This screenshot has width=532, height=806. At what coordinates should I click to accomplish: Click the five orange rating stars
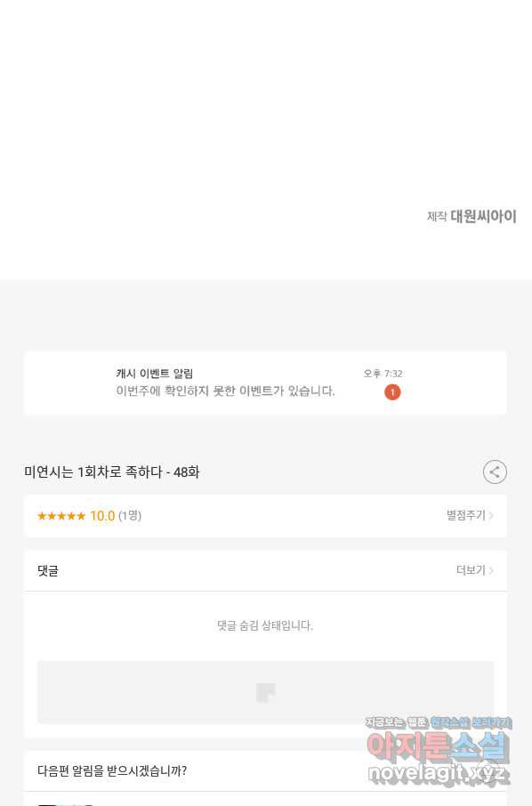click(x=61, y=516)
